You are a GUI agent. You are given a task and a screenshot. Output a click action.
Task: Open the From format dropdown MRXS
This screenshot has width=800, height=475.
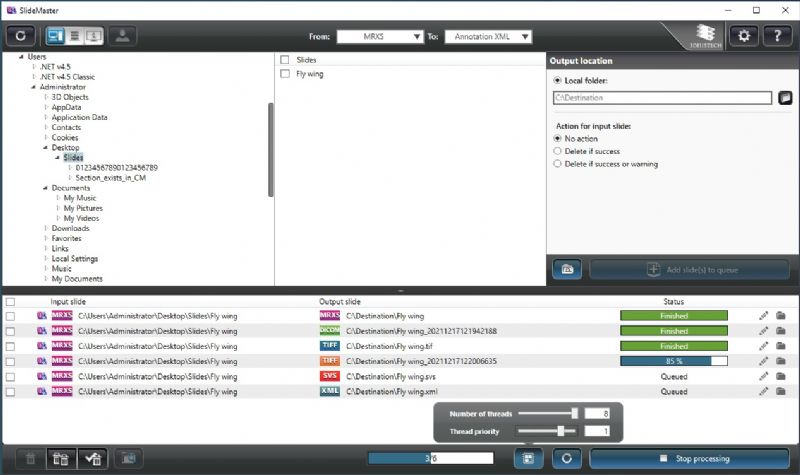click(380, 36)
